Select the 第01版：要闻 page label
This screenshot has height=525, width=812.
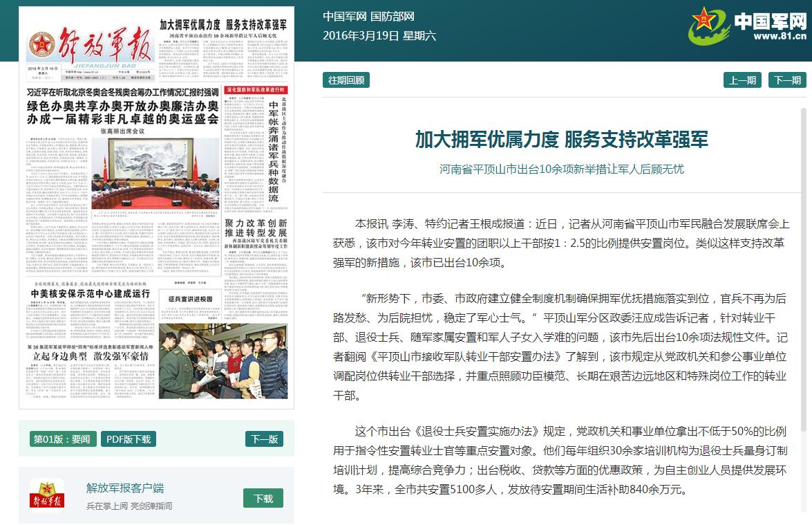coord(62,439)
